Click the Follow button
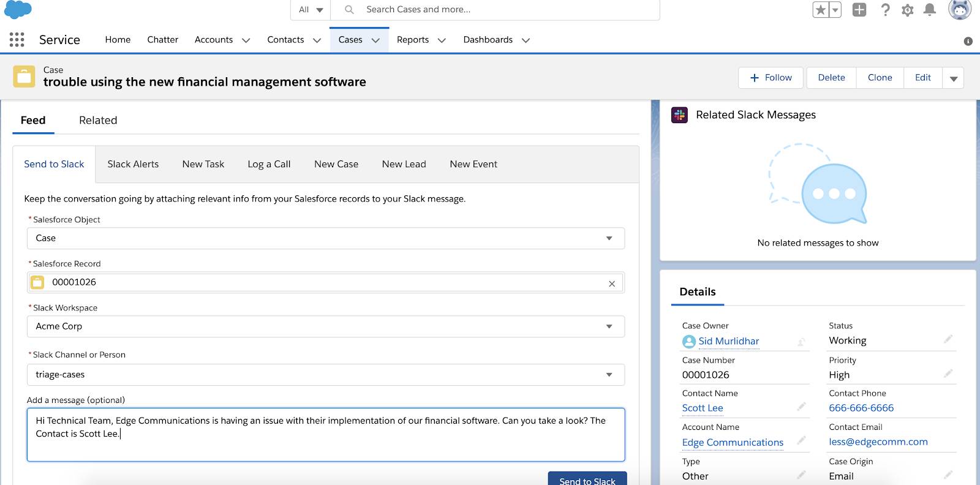 [771, 78]
